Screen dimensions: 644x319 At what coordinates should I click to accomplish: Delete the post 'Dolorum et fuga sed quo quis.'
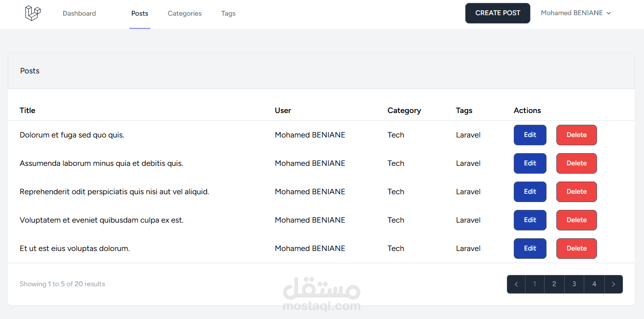click(x=576, y=135)
